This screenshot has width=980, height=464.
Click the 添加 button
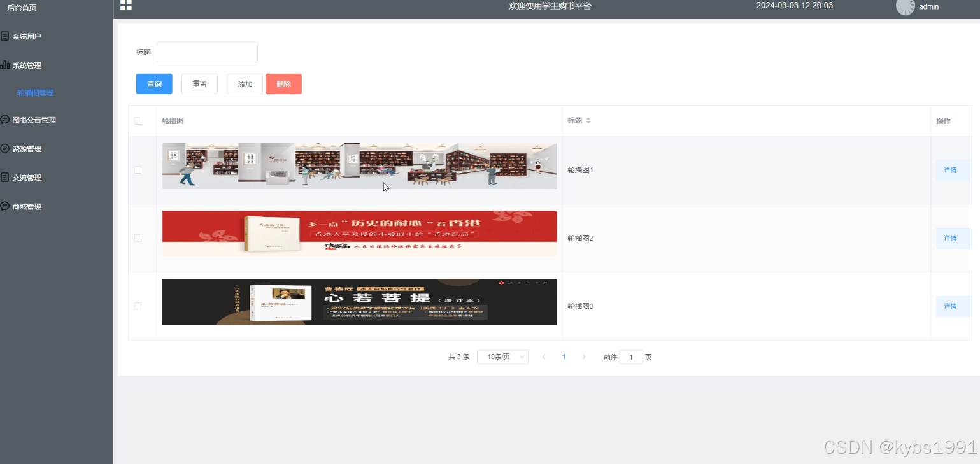tap(245, 84)
